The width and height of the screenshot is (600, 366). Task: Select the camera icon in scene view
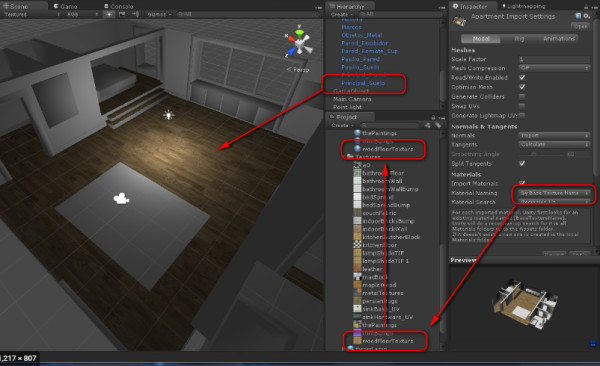[x=121, y=198]
